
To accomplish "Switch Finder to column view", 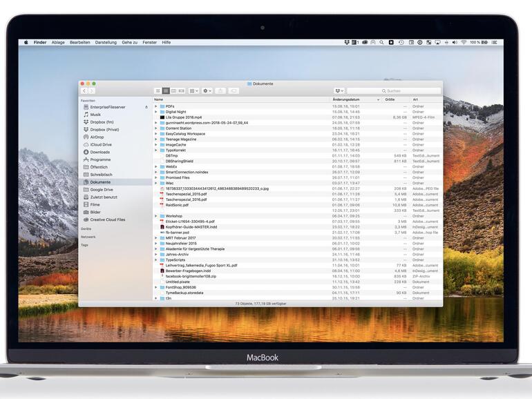I will point(173,91).
